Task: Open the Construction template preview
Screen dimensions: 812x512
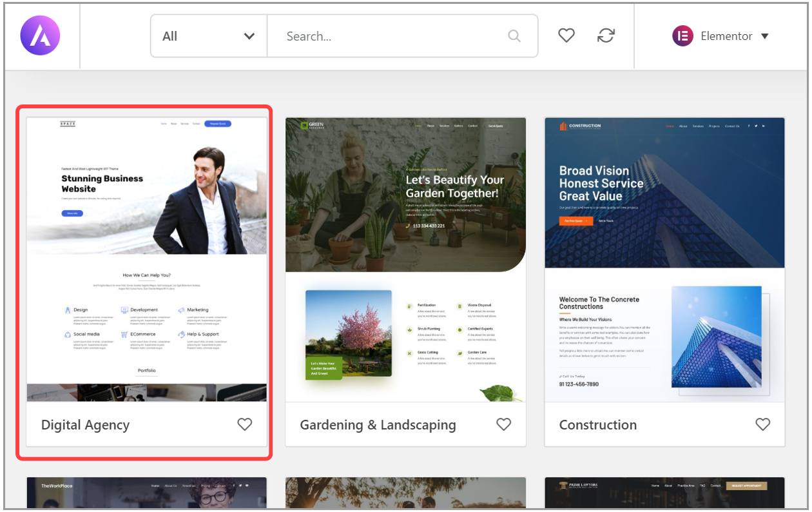Action: coord(665,260)
